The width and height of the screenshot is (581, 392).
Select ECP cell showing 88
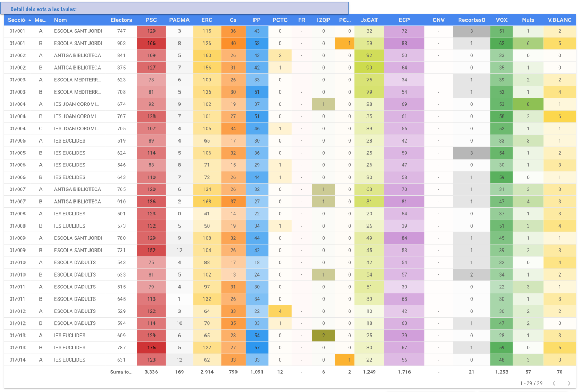pos(404,43)
